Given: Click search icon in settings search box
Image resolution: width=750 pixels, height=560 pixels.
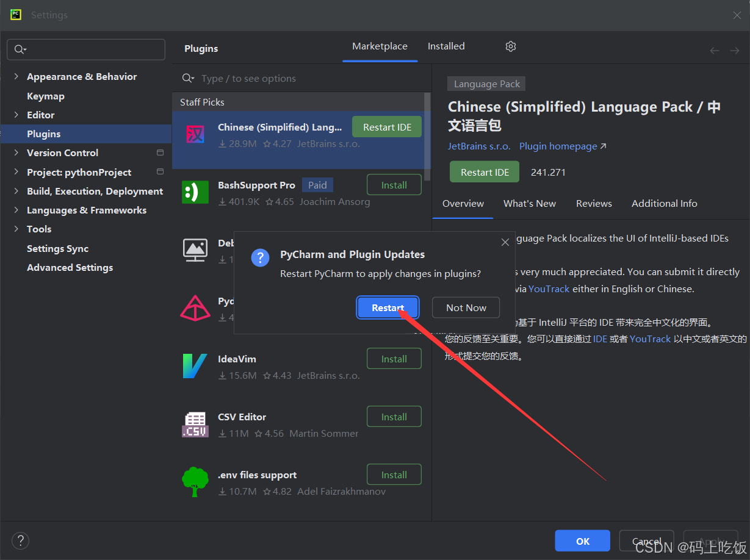Looking at the screenshot, I should [20, 49].
